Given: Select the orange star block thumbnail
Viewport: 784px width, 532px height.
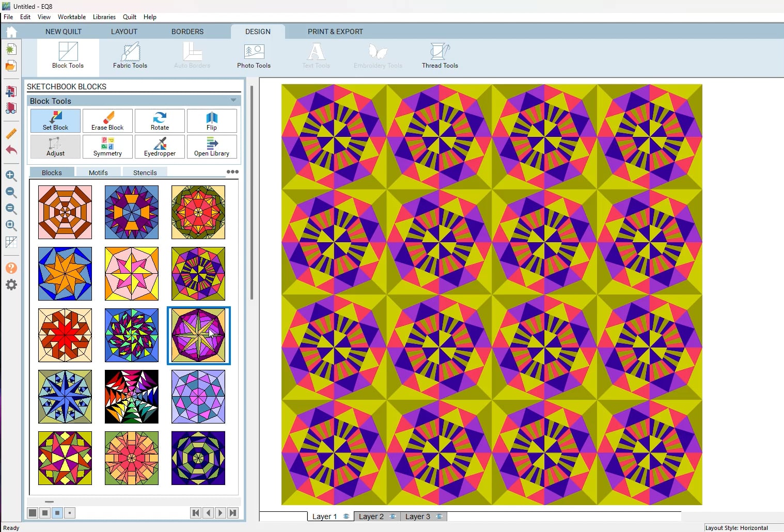Looking at the screenshot, I should pyautogui.click(x=65, y=274).
